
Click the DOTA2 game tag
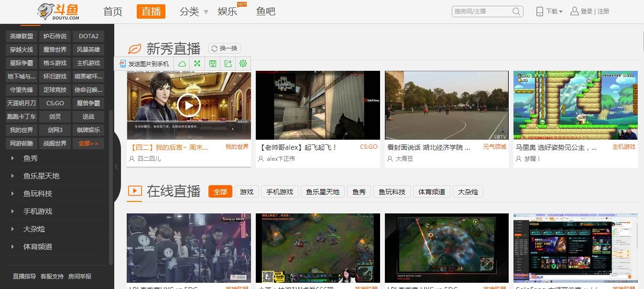click(88, 36)
